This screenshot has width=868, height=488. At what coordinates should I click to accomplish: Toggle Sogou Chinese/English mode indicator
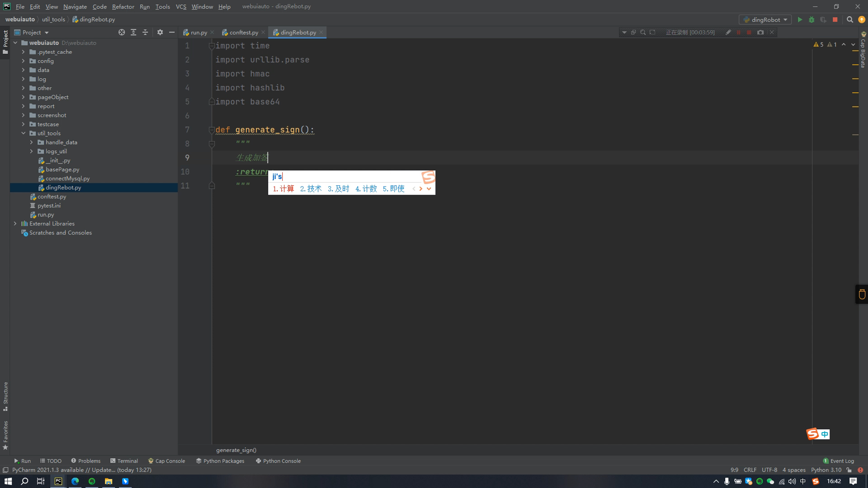click(825, 434)
